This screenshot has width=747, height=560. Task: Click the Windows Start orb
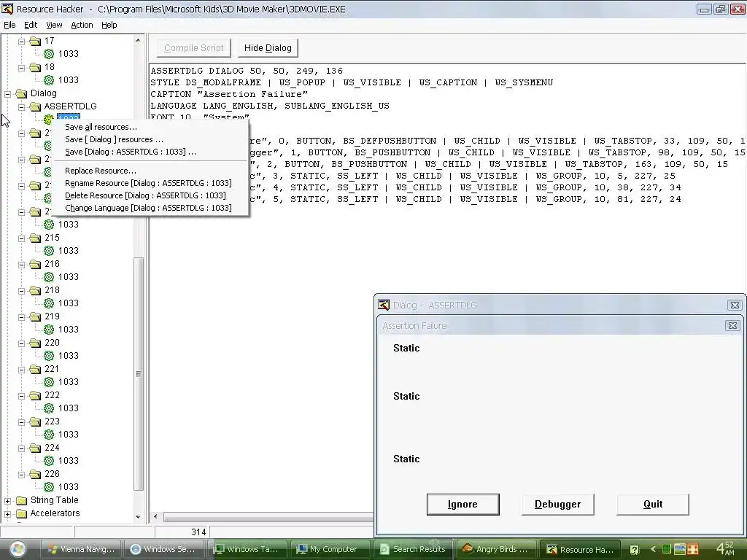tap(18, 549)
